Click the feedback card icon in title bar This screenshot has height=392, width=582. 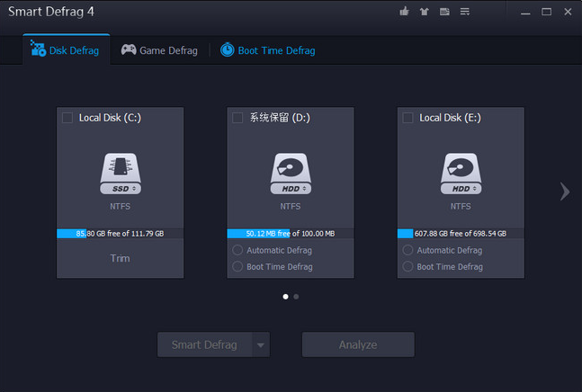click(444, 12)
